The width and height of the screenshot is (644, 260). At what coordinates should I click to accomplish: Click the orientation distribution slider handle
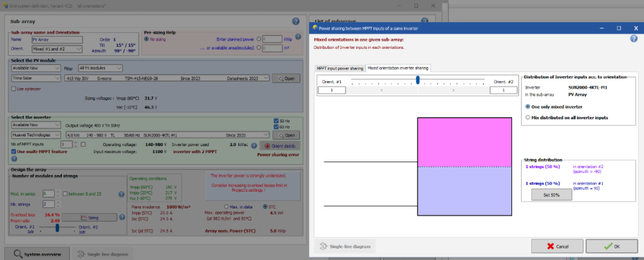pyautogui.click(x=418, y=80)
